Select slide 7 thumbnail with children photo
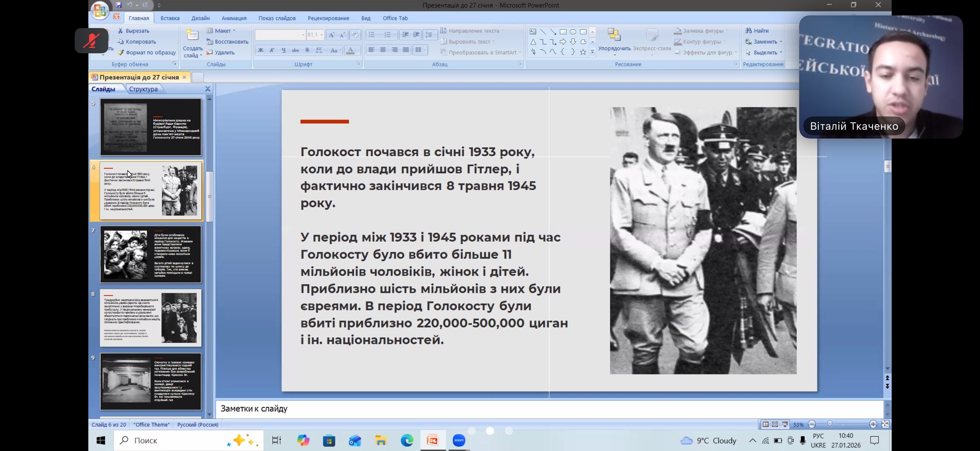This screenshot has height=451, width=980. point(150,254)
